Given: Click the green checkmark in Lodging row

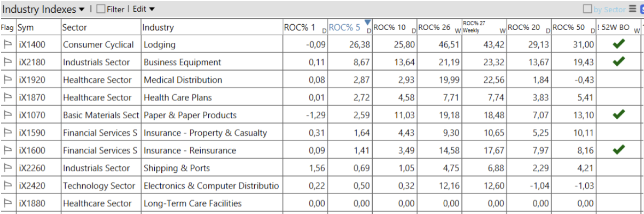Looking at the screenshot, I should point(619,44).
